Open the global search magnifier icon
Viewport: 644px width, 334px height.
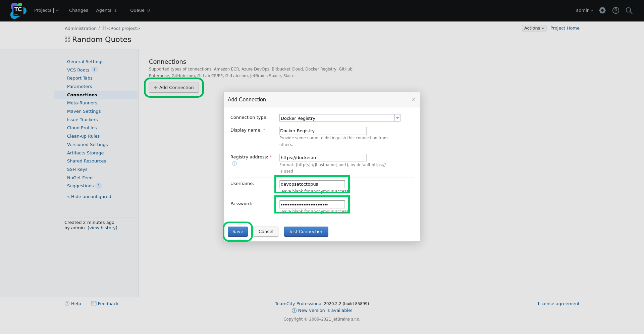click(629, 10)
